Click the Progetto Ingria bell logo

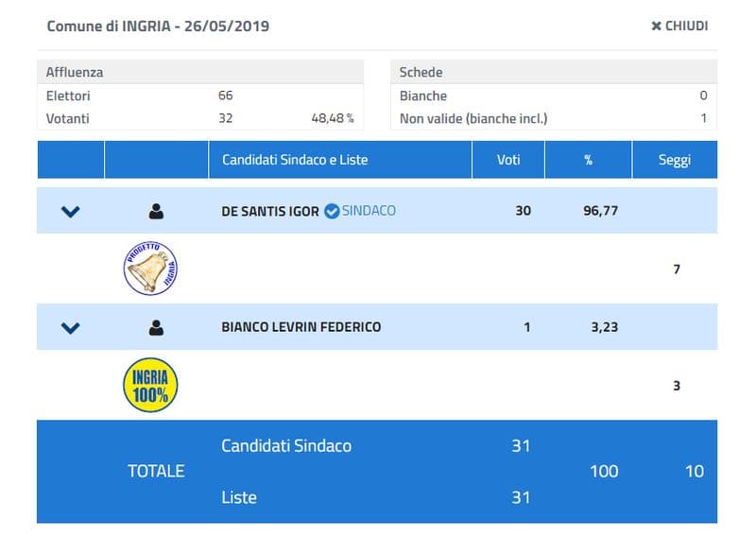click(x=150, y=269)
